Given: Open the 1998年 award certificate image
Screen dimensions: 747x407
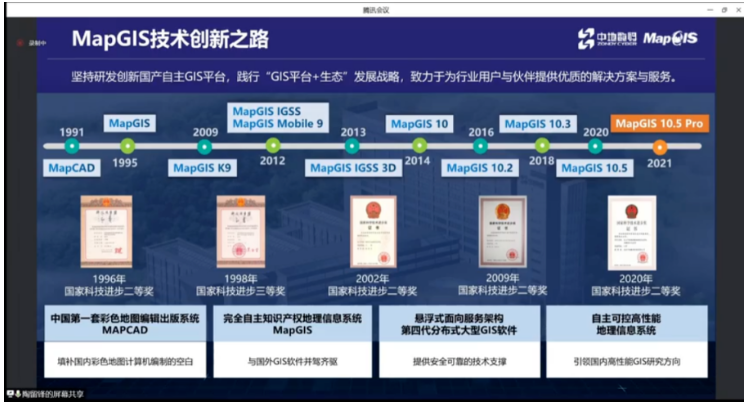Looking at the screenshot, I should 241,231.
